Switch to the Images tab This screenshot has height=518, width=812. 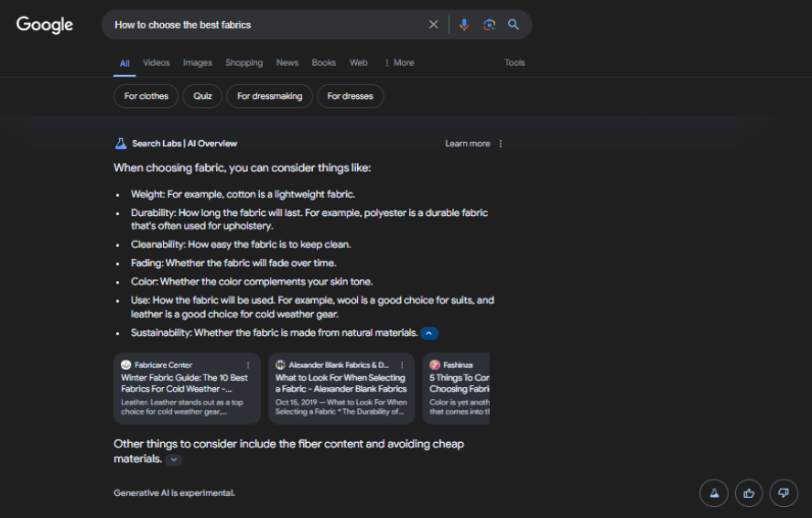tap(197, 63)
